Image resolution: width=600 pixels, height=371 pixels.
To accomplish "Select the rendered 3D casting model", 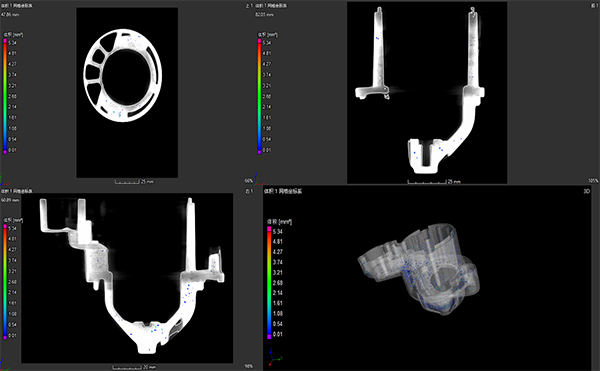I will coord(419,269).
